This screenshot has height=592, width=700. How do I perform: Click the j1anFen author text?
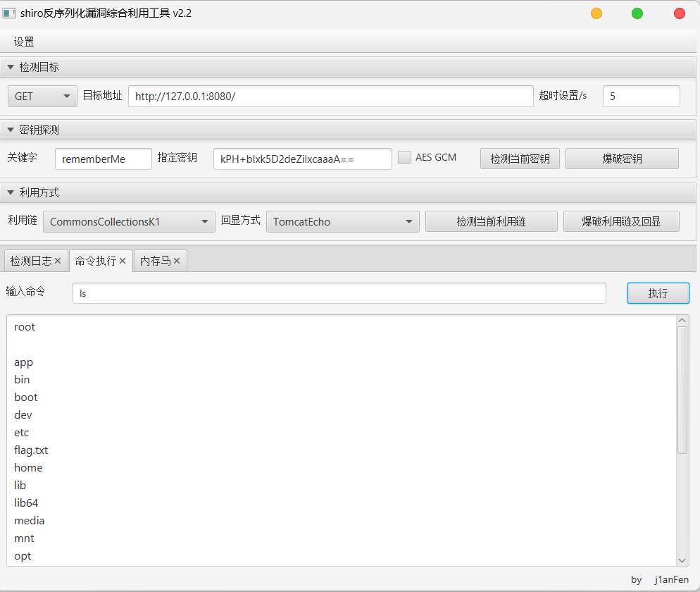click(671, 579)
